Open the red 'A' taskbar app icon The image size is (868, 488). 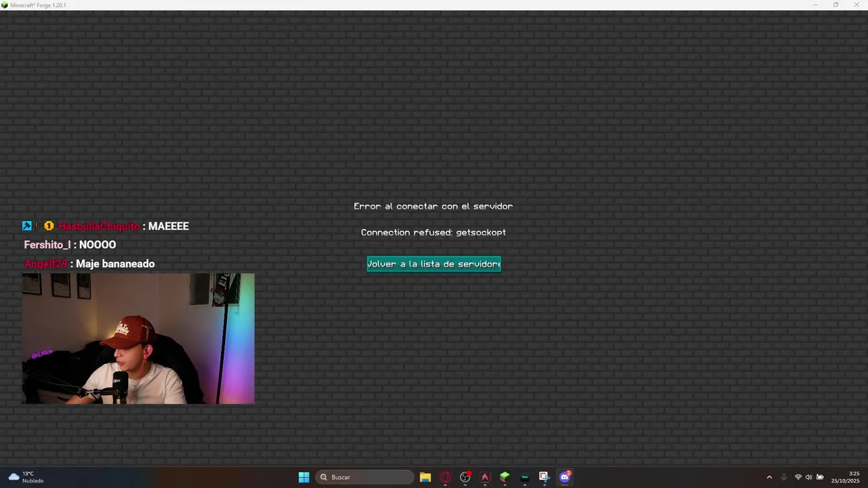[485, 477]
